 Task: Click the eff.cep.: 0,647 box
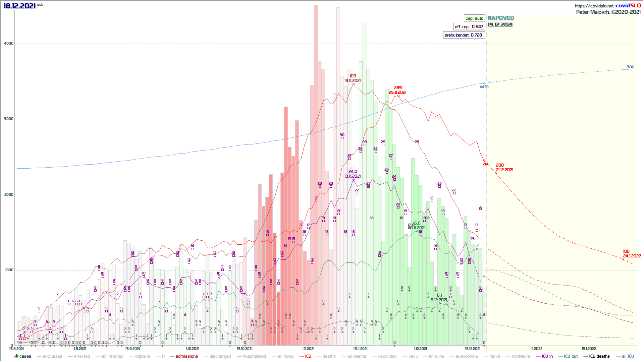[x=469, y=27]
